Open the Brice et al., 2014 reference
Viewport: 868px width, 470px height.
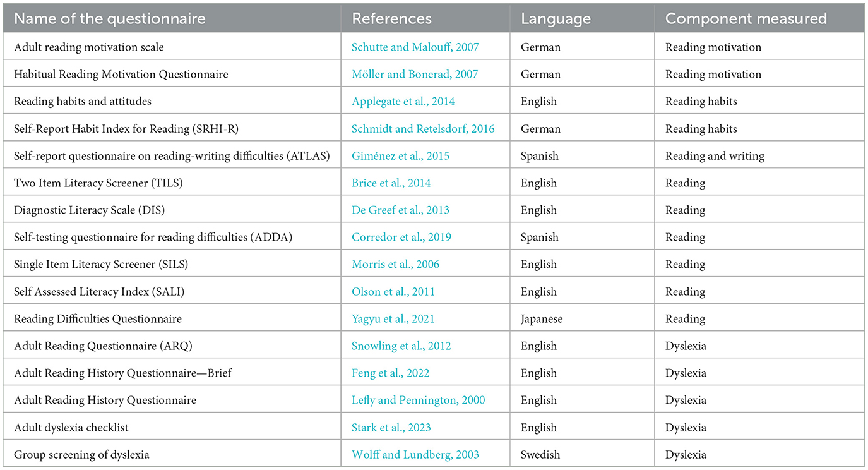coord(391,183)
